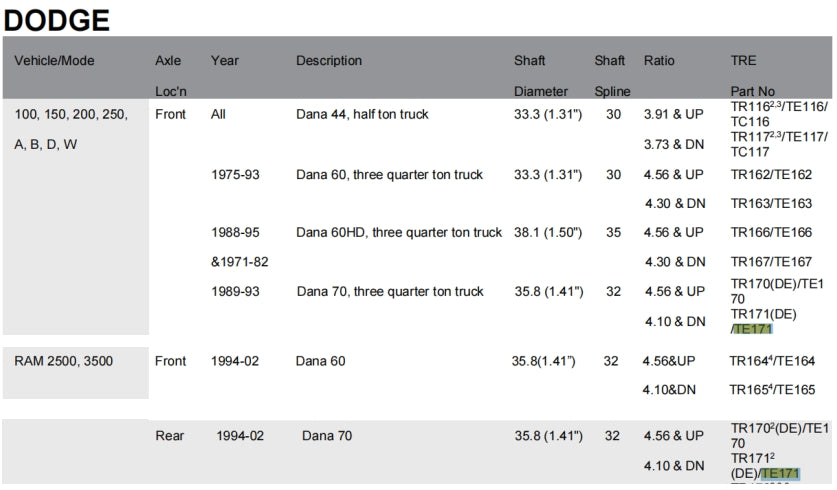Viewport: 837px width, 490px height.
Task: Click part number TR163/TE163
Action: click(x=771, y=204)
